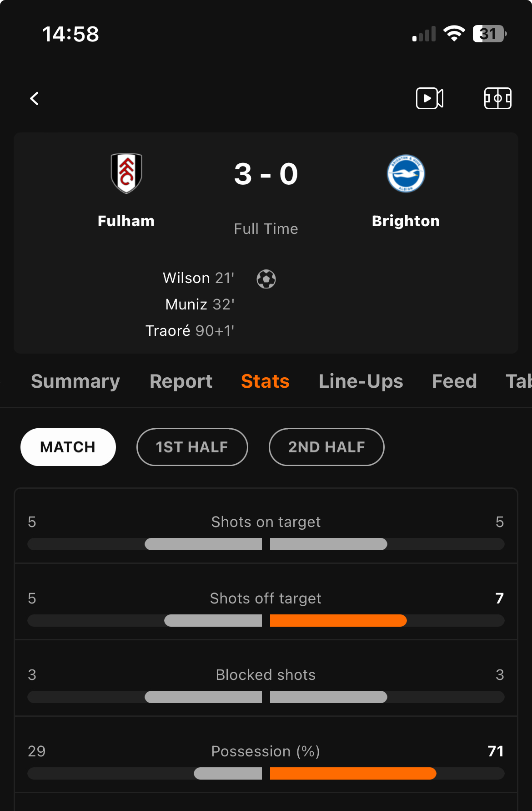Go to the Feed tab
532x811 pixels.
click(x=454, y=381)
